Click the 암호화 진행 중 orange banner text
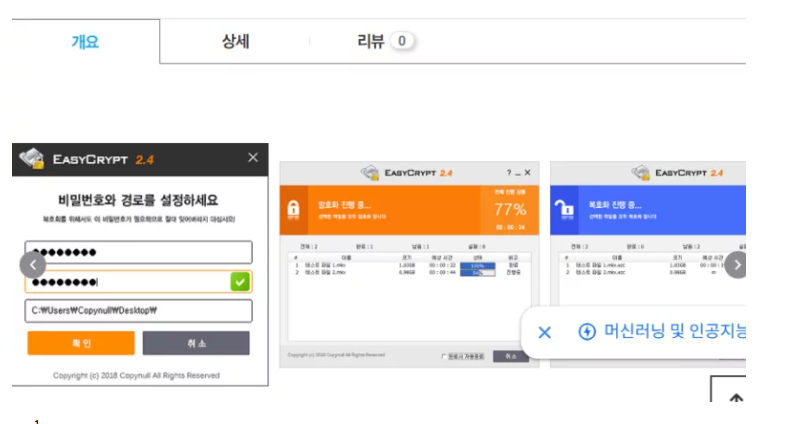The height and width of the screenshot is (424, 796). (x=344, y=205)
